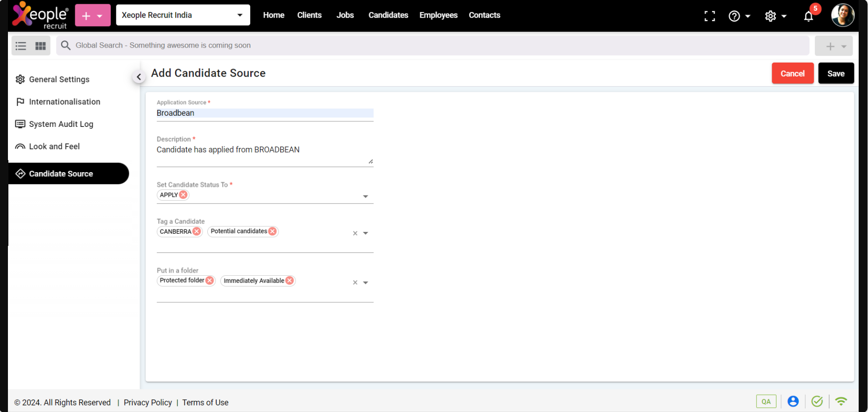This screenshot has height=412, width=868.
Task: Remove the CANBERRA tag chip
Action: coord(197,231)
